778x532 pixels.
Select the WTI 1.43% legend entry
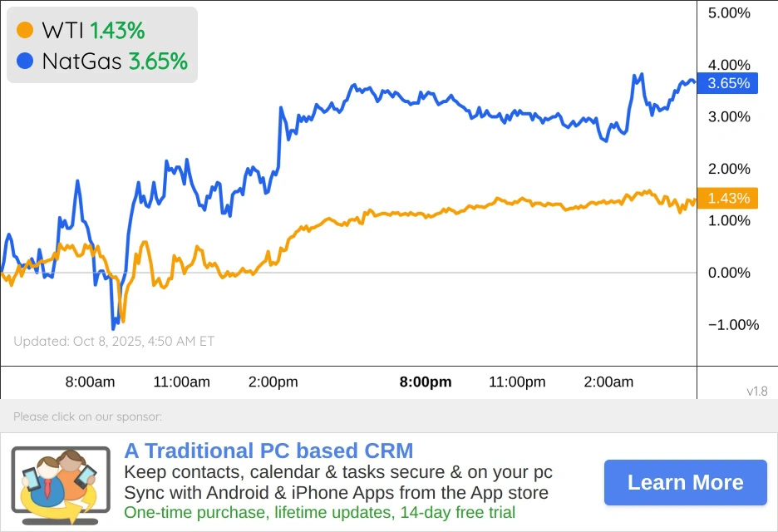click(x=92, y=31)
